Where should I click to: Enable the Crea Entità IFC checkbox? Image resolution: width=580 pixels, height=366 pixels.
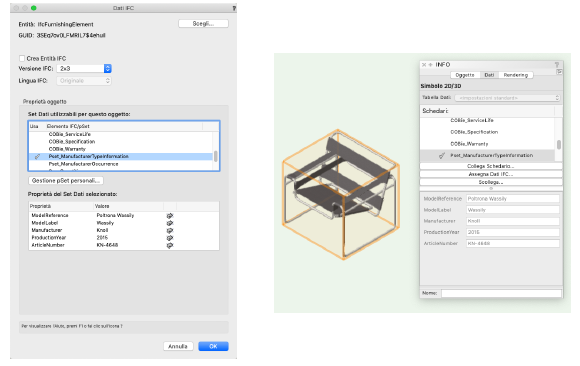tap(22, 58)
